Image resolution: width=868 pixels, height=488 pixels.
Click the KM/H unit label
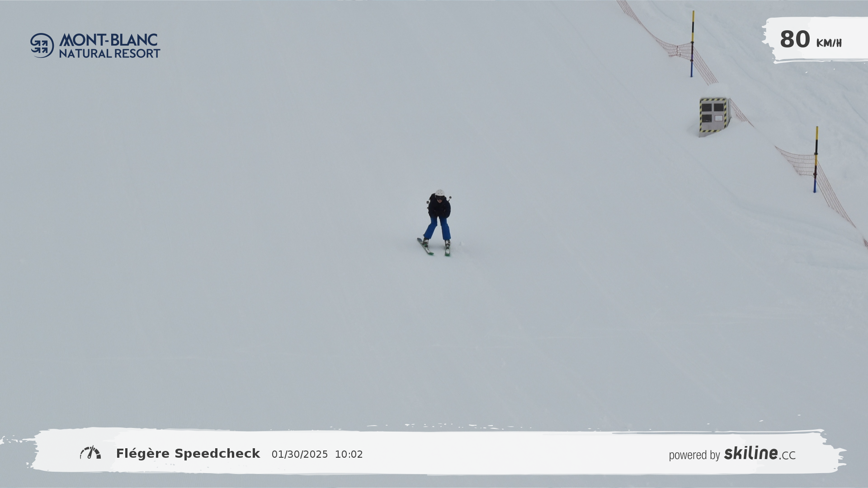click(829, 43)
